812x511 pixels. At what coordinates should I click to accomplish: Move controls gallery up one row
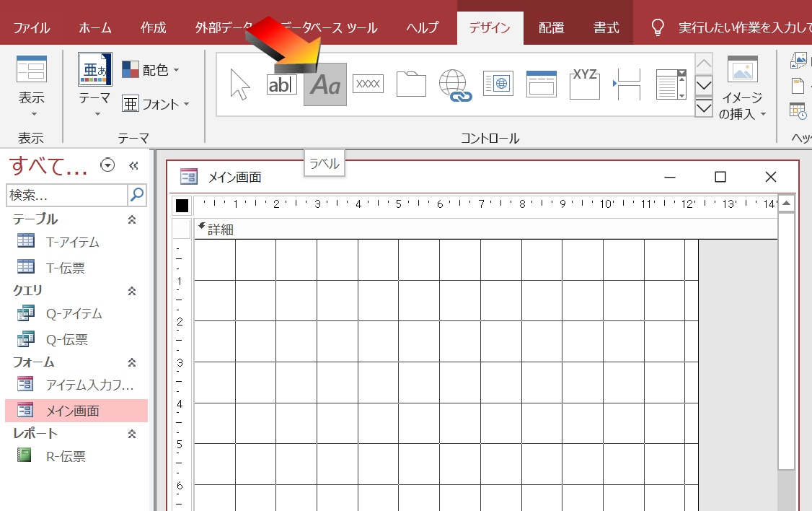pyautogui.click(x=703, y=64)
